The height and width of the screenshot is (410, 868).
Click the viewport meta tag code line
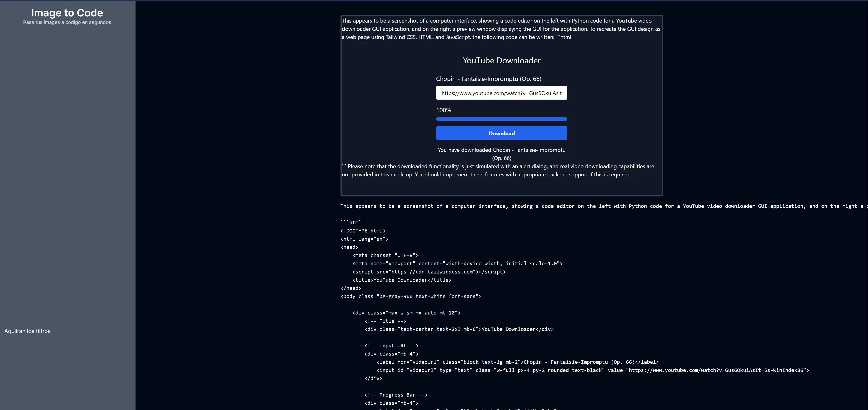[457, 263]
